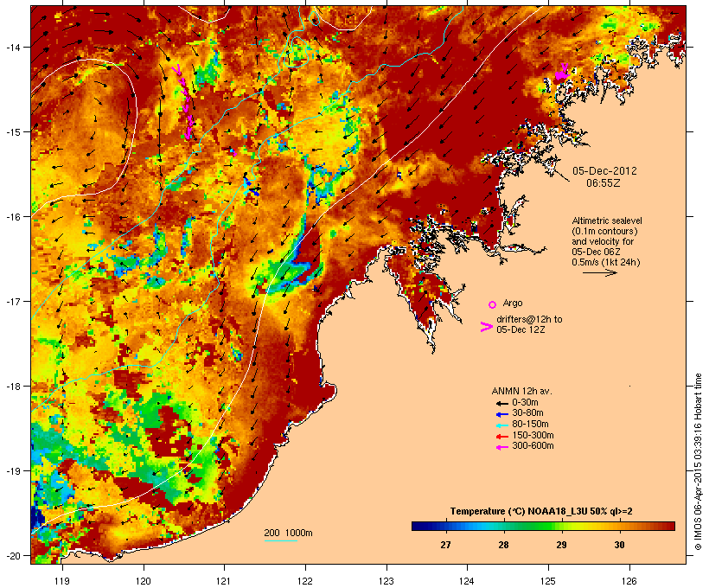
Task: Click the cyan 200m isobath legend line
Action: (280, 540)
